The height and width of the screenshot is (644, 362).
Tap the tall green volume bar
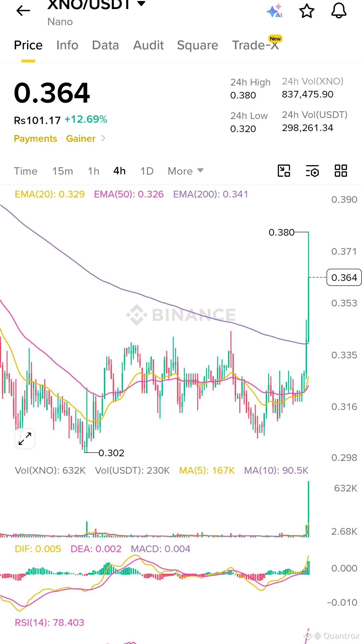pos(308,509)
